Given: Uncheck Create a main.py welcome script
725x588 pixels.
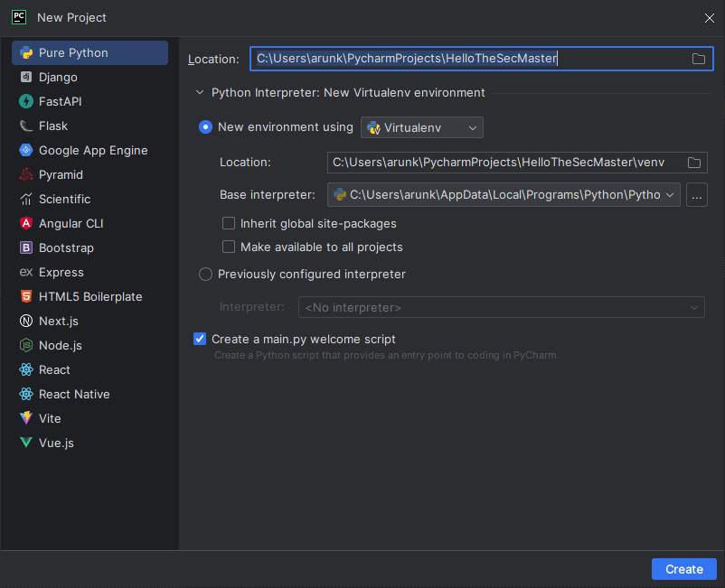Looking at the screenshot, I should point(200,339).
